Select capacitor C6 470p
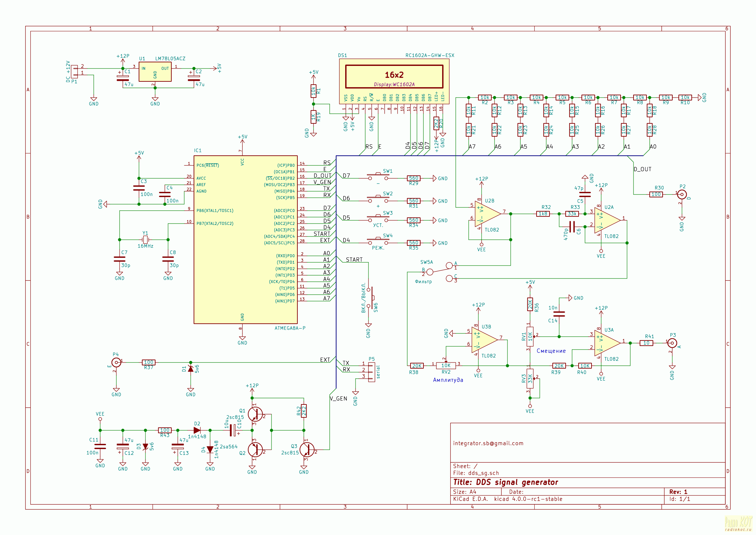 (x=572, y=227)
